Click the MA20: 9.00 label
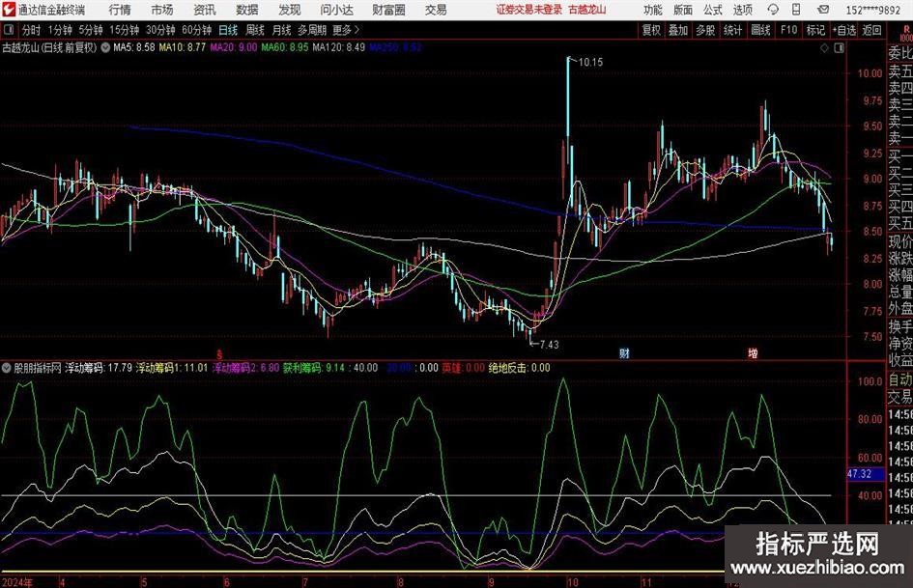This screenshot has width=913, height=588. coord(233,47)
